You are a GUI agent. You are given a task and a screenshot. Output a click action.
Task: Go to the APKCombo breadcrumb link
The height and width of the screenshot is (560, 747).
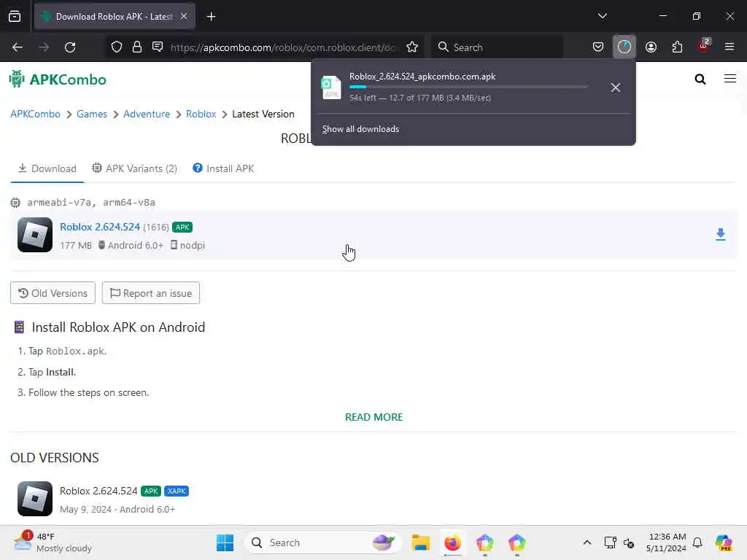pos(35,114)
